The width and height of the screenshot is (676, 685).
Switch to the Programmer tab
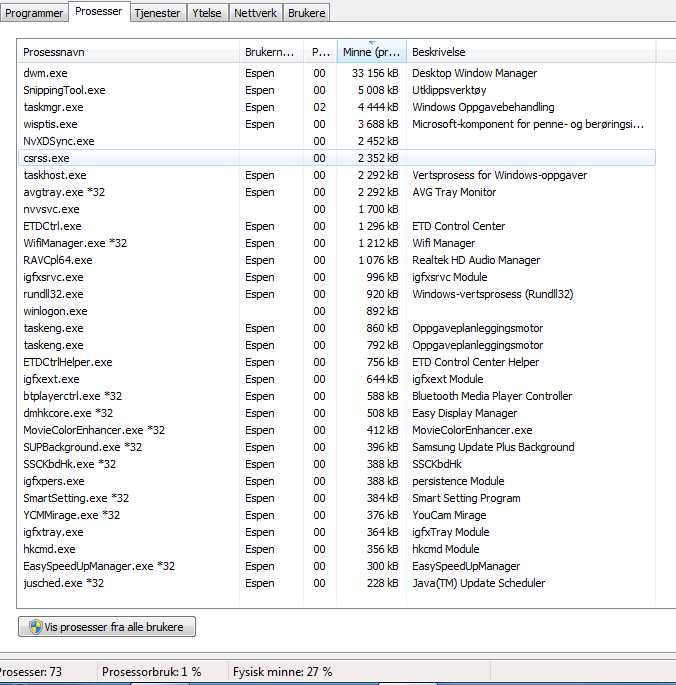[35, 12]
